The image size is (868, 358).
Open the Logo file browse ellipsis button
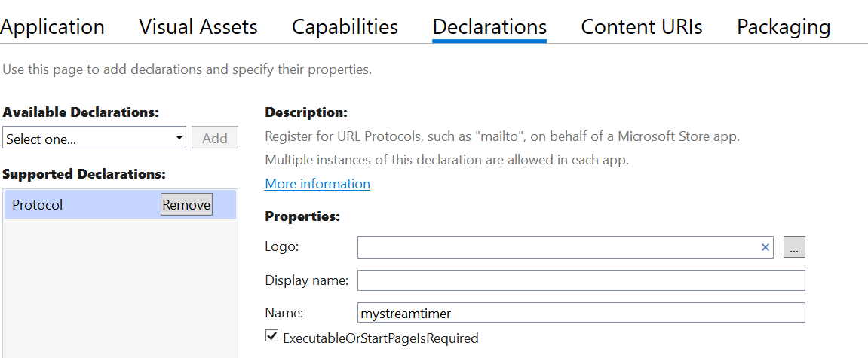(794, 247)
